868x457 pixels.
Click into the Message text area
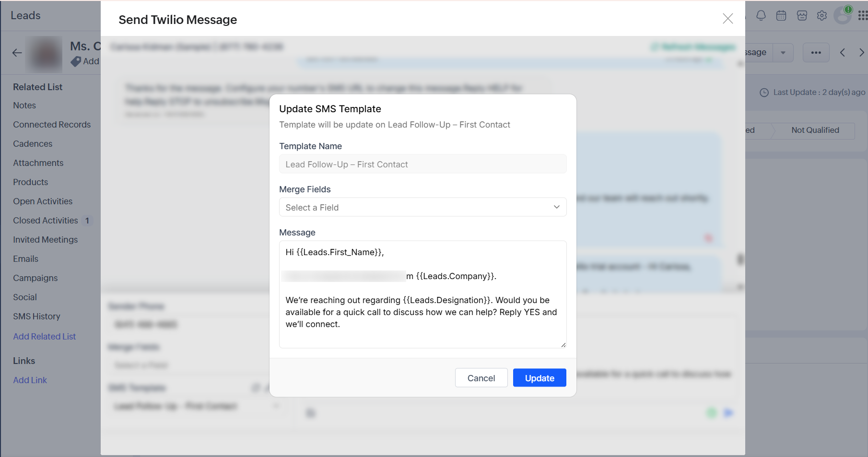423,294
